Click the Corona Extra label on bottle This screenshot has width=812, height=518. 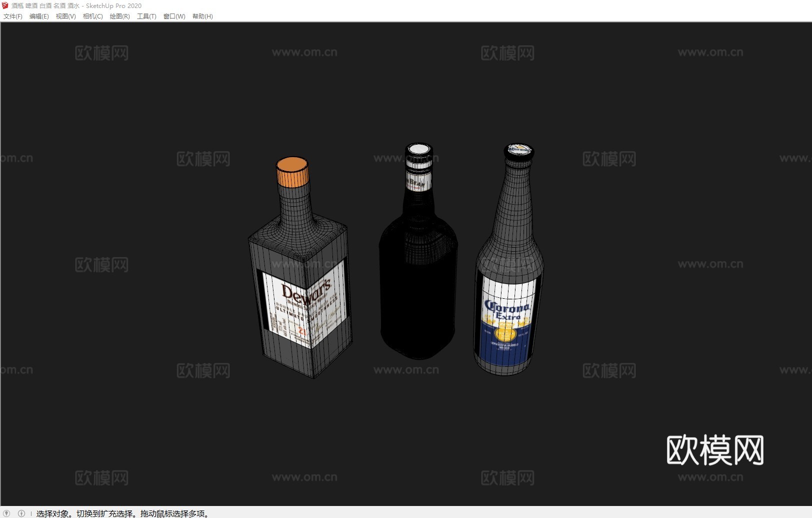507,320
